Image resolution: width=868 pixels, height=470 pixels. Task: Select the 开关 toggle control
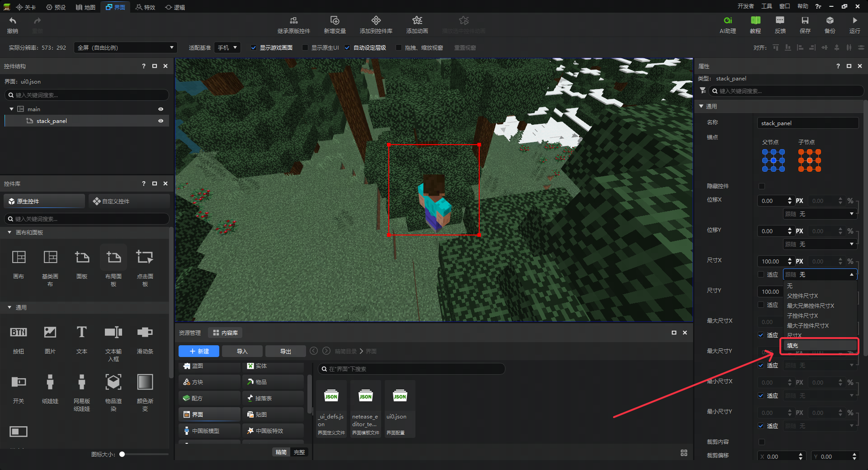tap(19, 382)
